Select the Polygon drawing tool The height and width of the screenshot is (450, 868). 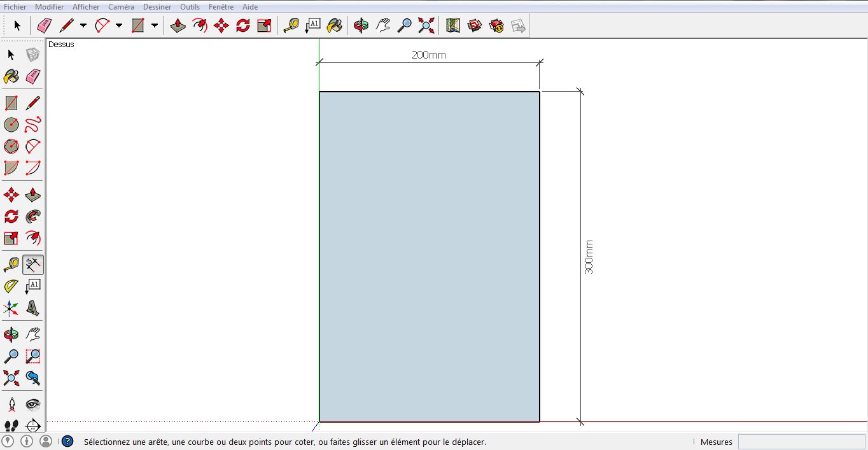pos(11,146)
